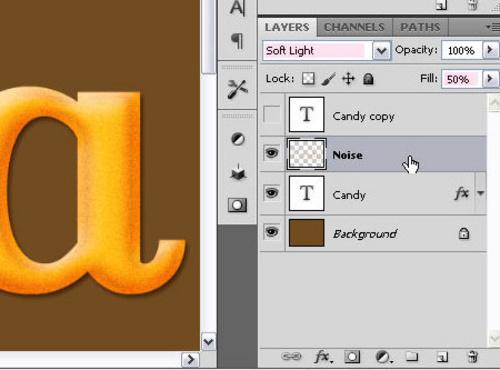This screenshot has height=370, width=500.
Task: Hide the Noise layer
Action: pos(272,153)
